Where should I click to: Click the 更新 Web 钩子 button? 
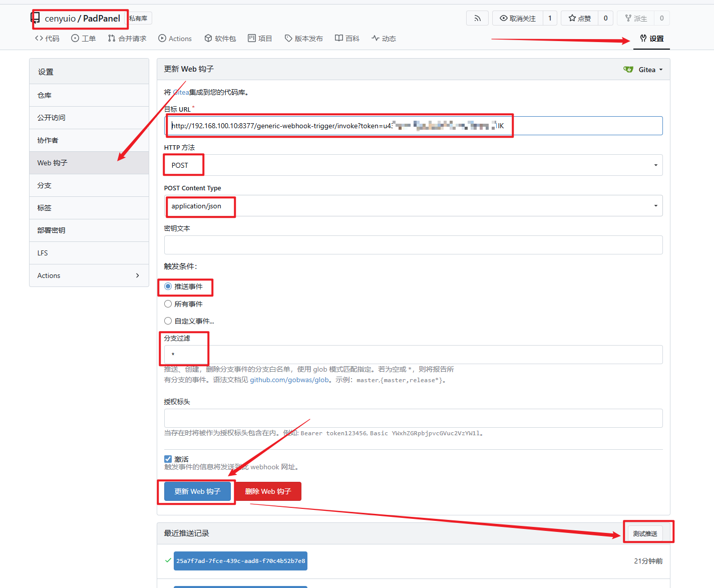coord(197,491)
